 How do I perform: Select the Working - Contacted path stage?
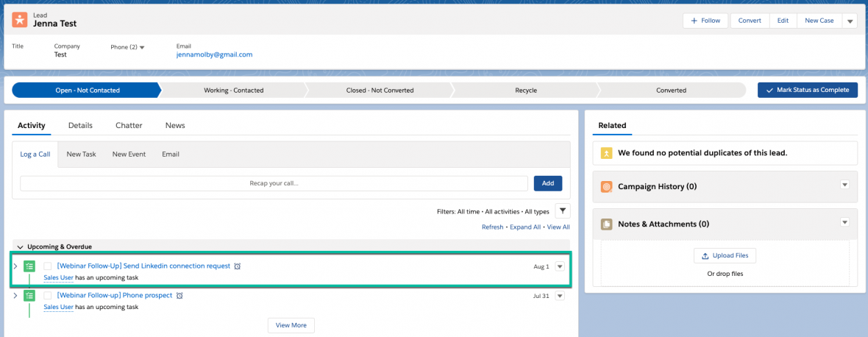coord(233,91)
